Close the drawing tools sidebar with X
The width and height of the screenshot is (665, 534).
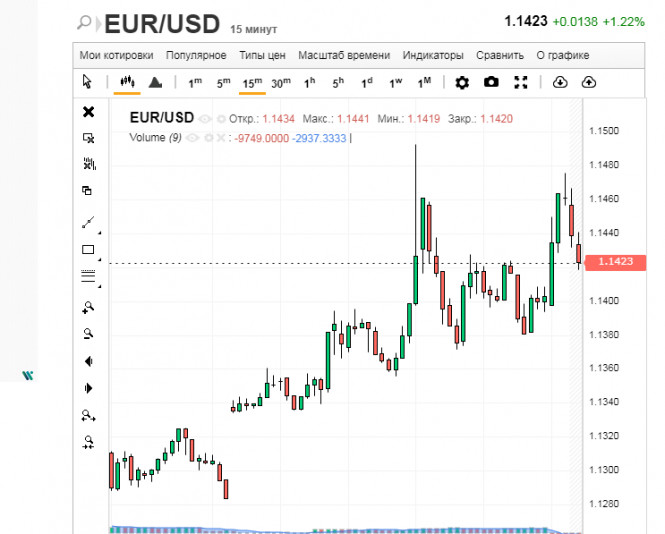point(89,112)
